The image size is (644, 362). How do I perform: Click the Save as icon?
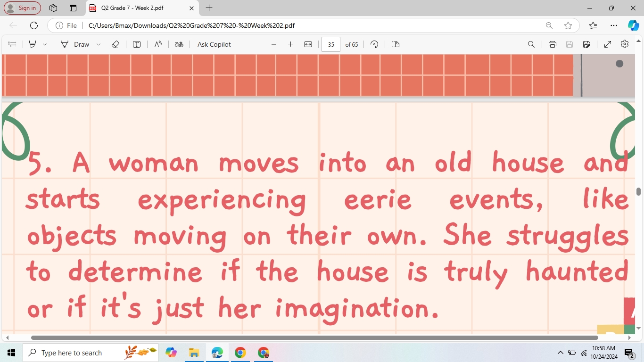pos(586,44)
